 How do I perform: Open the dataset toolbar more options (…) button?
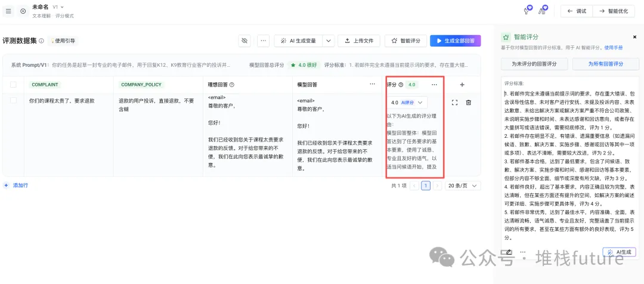(x=263, y=41)
